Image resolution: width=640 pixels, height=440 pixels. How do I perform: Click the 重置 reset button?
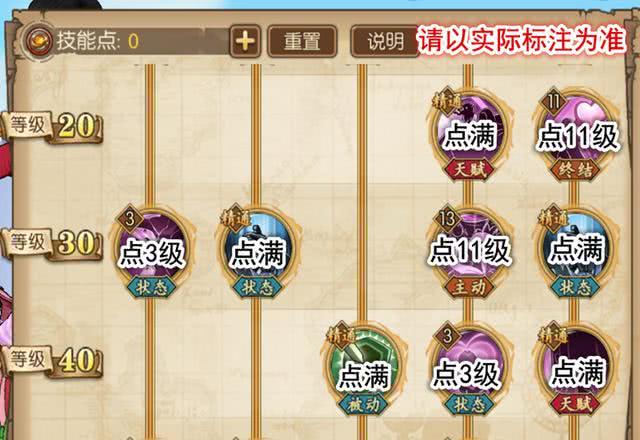point(302,41)
